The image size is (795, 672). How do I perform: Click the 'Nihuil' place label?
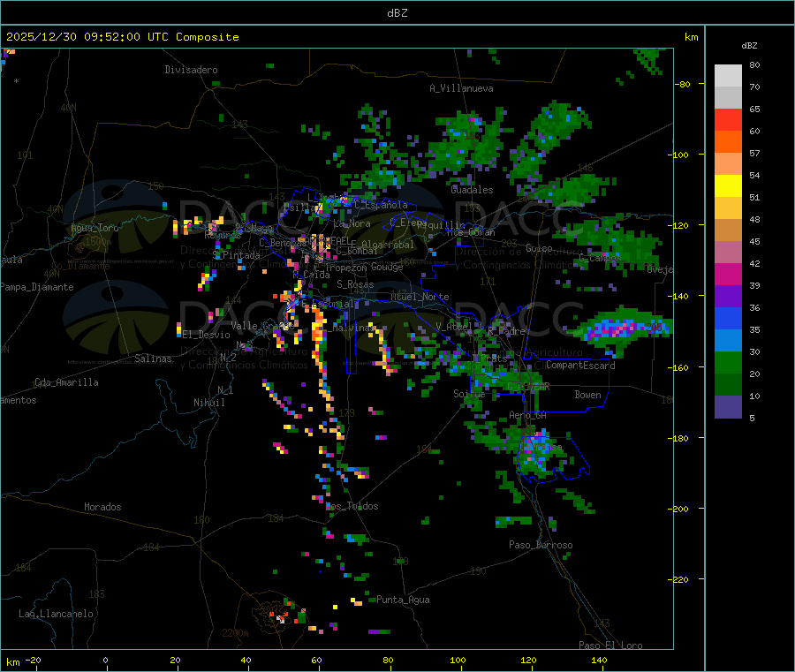[x=209, y=403]
